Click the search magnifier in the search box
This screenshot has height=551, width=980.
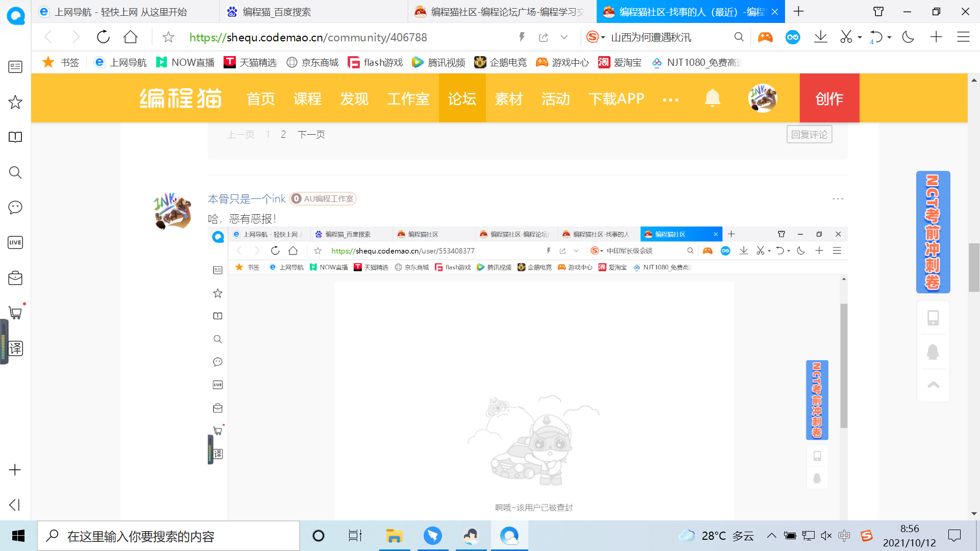point(739,37)
